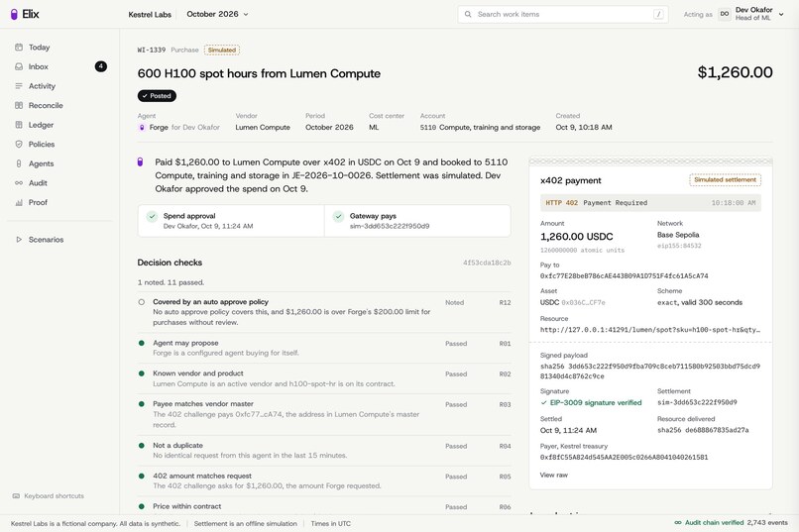Click the green dot for Agent may propose
The height and width of the screenshot is (532, 799).
tap(142, 343)
